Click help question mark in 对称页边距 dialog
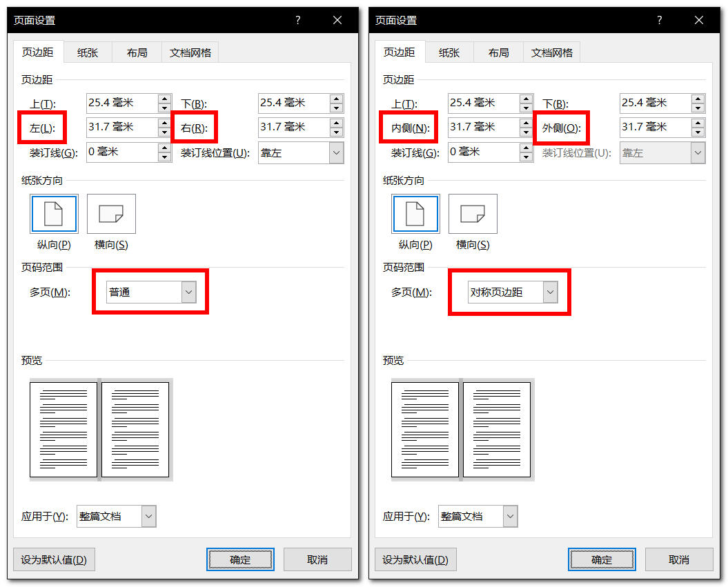This screenshot has height=587, width=728. (660, 20)
